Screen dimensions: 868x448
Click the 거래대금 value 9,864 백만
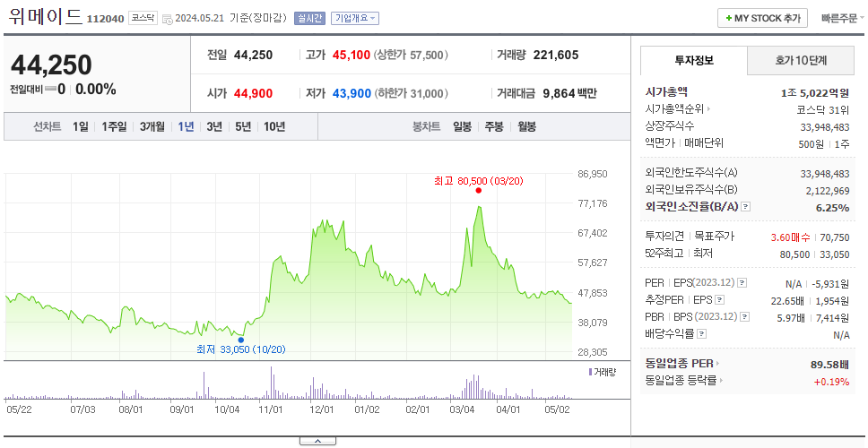click(x=569, y=93)
